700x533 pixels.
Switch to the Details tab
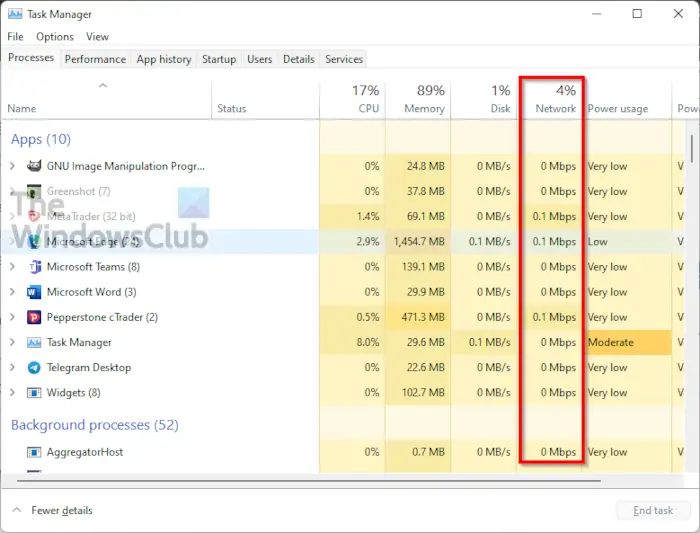pos(299,59)
